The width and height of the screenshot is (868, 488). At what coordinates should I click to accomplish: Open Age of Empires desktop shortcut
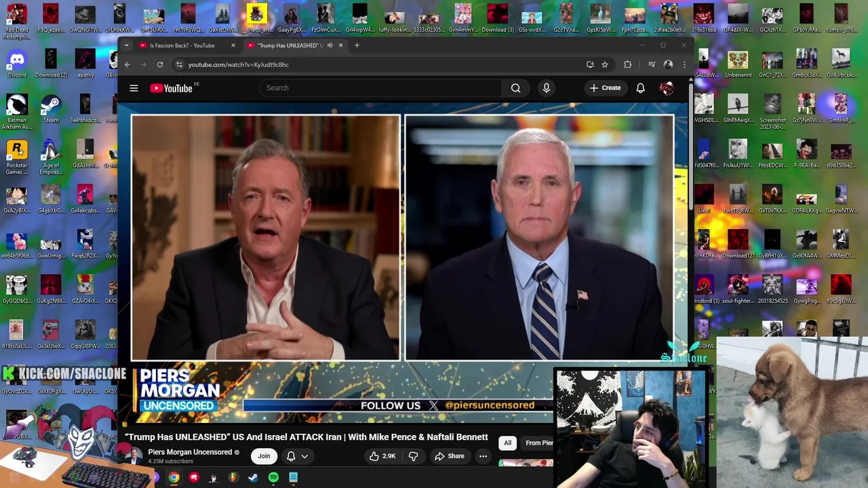click(x=51, y=158)
